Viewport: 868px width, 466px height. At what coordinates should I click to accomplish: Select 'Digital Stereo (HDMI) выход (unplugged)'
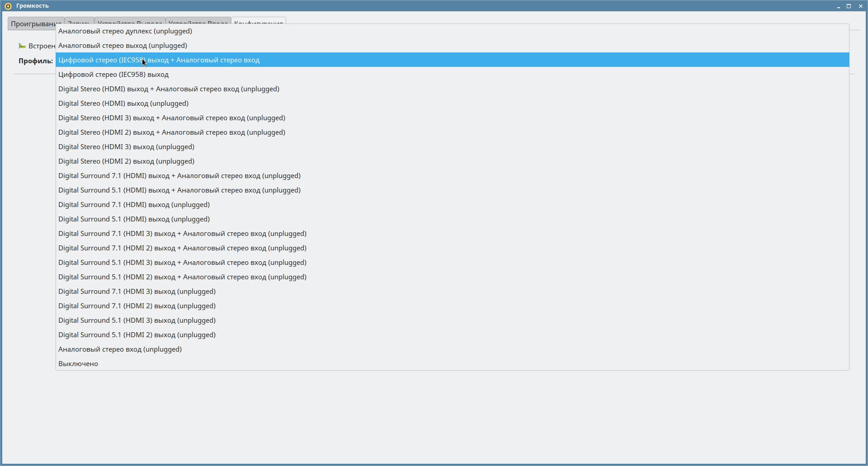452,104
